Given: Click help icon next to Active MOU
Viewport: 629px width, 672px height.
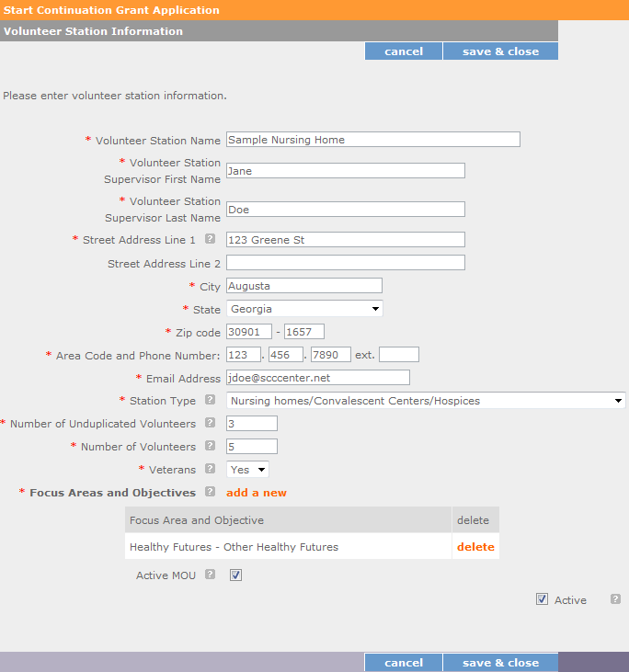Looking at the screenshot, I should tap(210, 575).
